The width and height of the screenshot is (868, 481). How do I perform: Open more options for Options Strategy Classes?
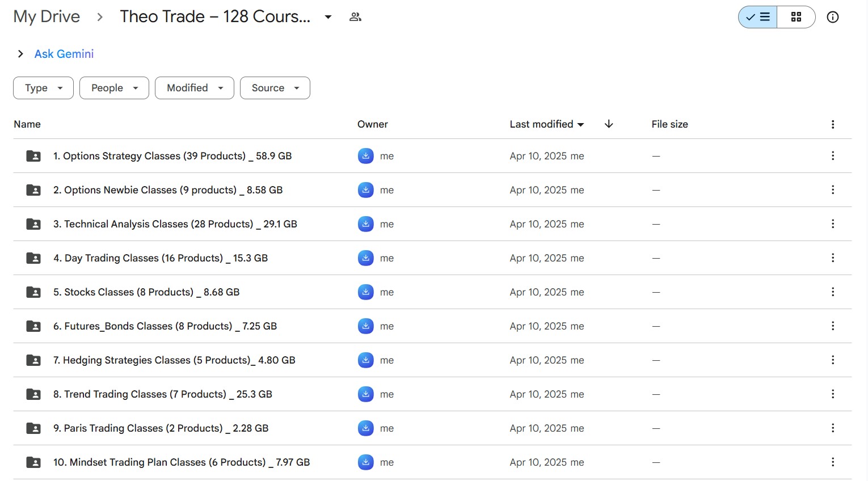pyautogui.click(x=832, y=156)
